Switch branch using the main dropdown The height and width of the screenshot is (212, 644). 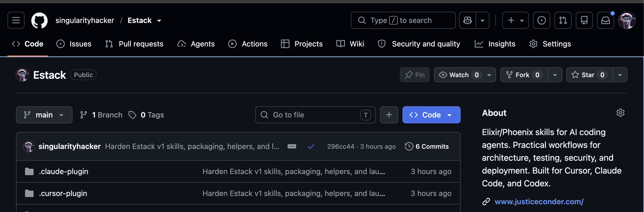click(44, 115)
